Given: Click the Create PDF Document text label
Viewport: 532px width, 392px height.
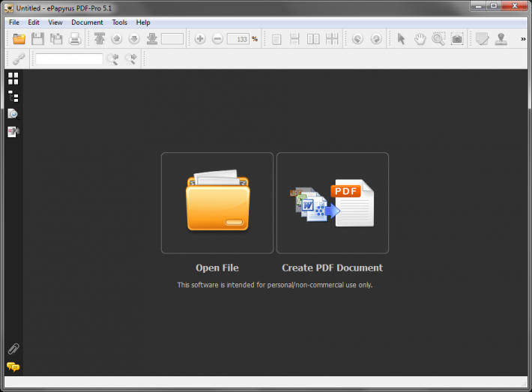Looking at the screenshot, I should pyautogui.click(x=333, y=268).
